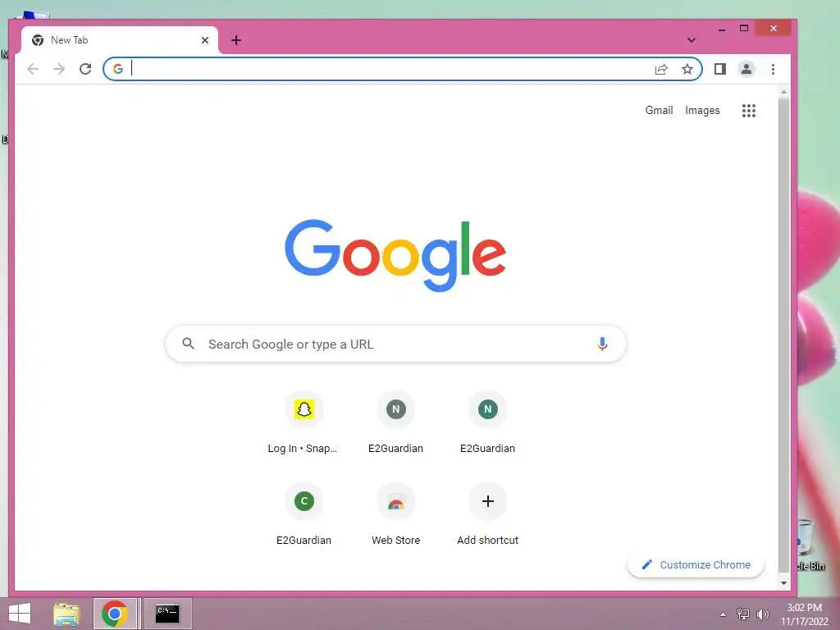This screenshot has height=630, width=840.
Task: Select the New Tab tab
Action: 120,40
